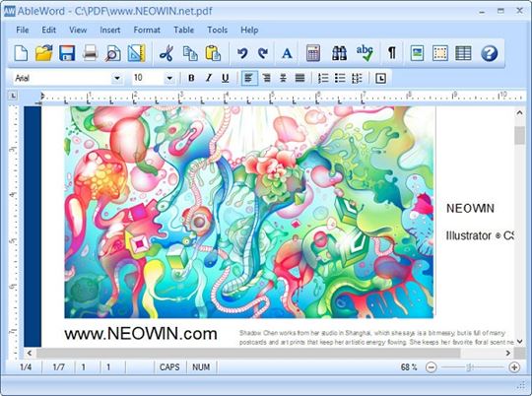The height and width of the screenshot is (396, 532).
Task: Expand the Arial font name dropdown
Action: point(117,78)
